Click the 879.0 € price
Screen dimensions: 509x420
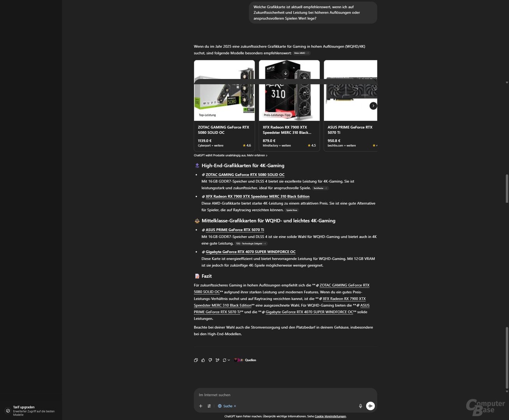coord(269,141)
